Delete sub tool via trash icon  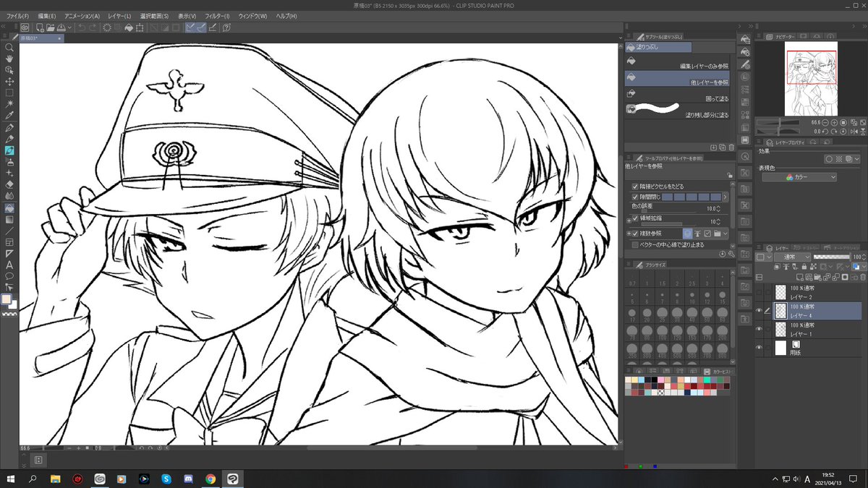click(731, 147)
